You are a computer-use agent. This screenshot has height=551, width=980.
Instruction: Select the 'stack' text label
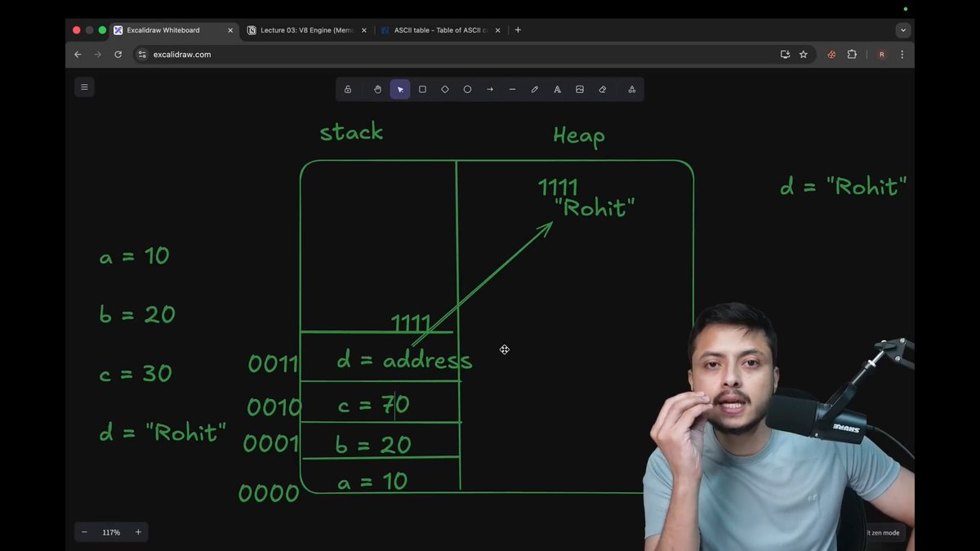point(351,132)
